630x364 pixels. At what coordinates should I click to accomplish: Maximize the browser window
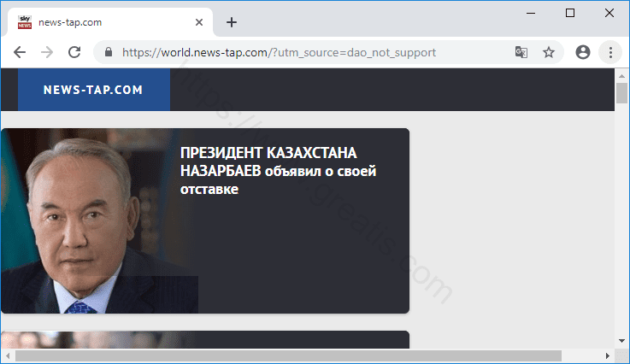point(570,13)
